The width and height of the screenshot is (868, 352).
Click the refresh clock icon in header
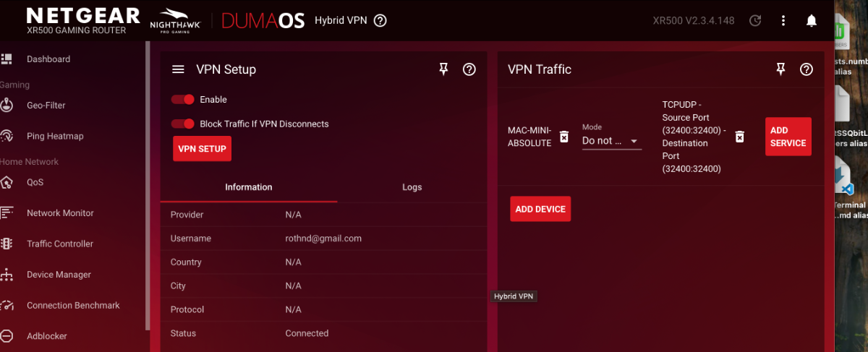755,20
